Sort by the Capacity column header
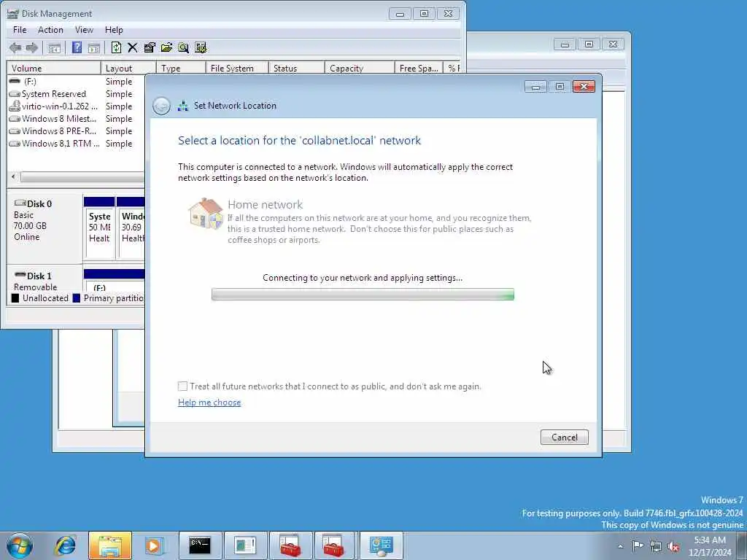747x560 pixels. click(x=360, y=68)
